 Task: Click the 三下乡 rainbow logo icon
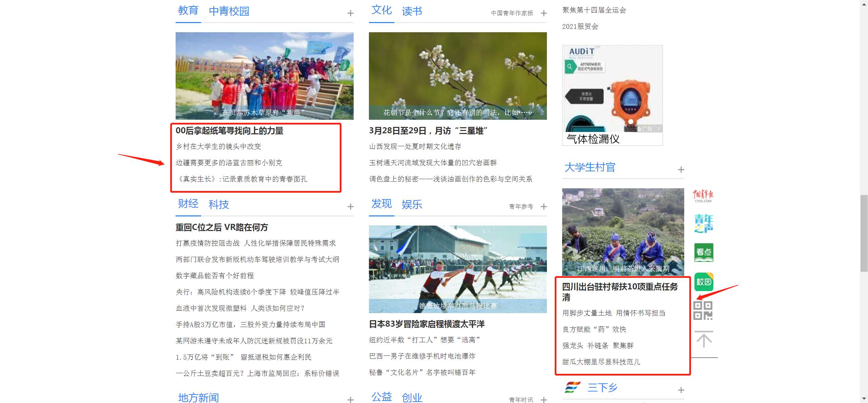(x=573, y=387)
